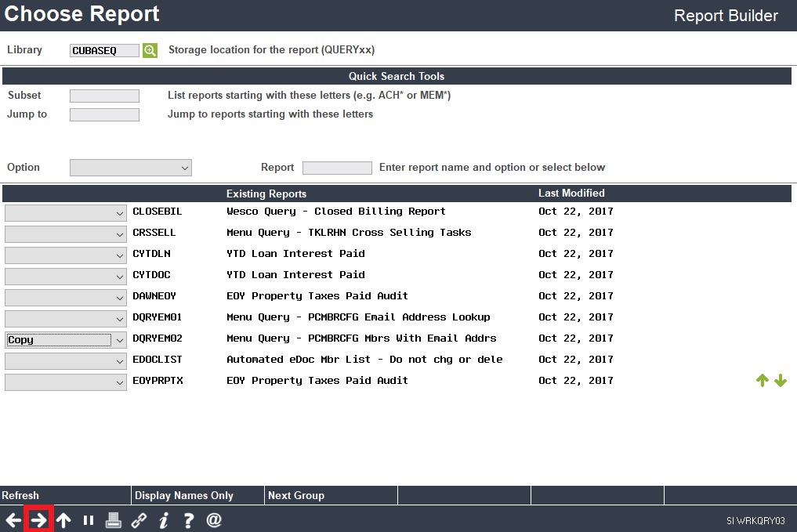797x532 pixels.
Task: Click the up arrow in bottom toolbar
Action: (x=63, y=519)
